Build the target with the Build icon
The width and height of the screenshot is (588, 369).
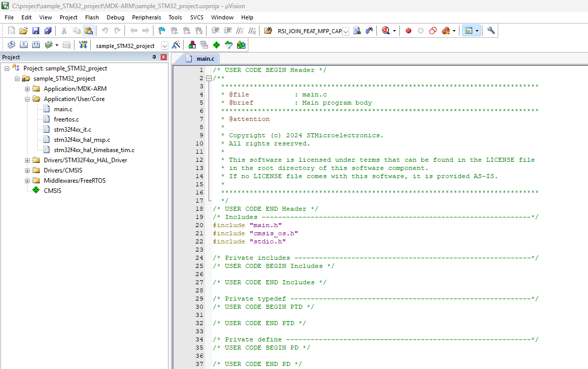coord(23,45)
